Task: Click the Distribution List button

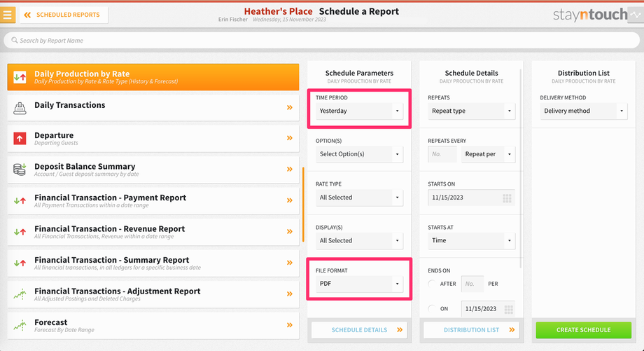Action: 471,329
